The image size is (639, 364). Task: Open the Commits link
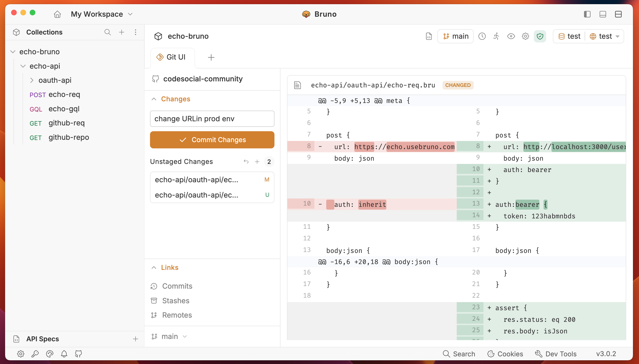tap(177, 286)
